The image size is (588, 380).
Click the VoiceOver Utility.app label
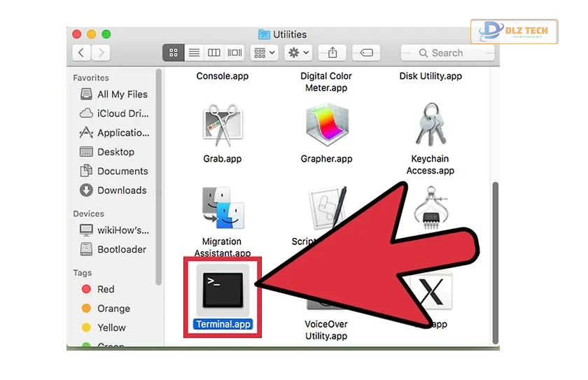326,330
